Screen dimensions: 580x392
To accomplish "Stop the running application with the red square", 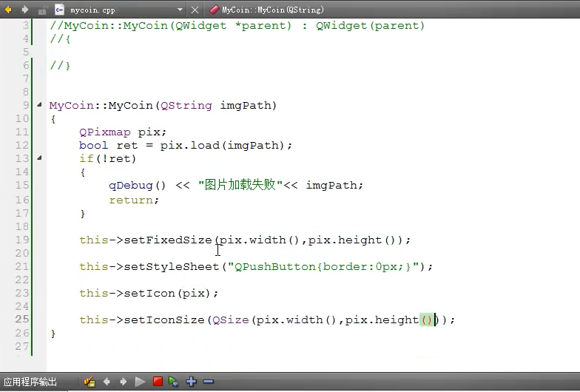I will point(158,382).
